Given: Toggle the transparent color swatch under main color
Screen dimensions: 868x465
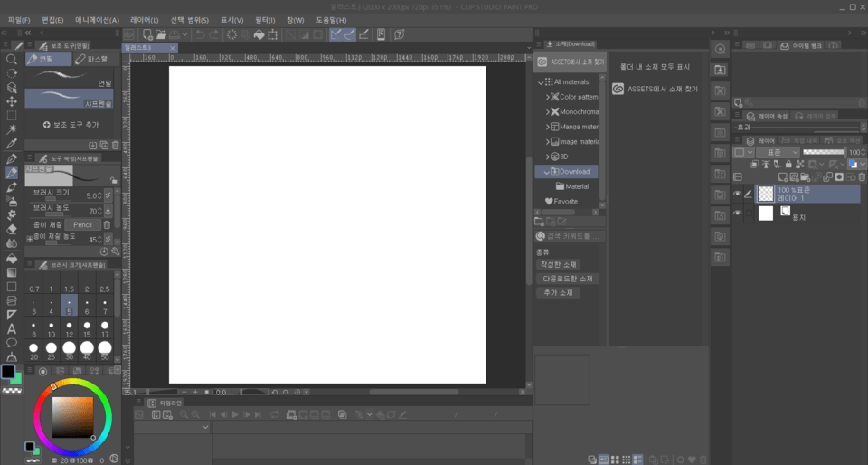Looking at the screenshot, I should click(12, 390).
